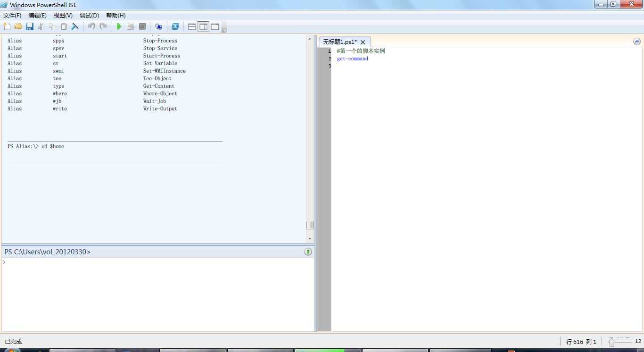The width and height of the screenshot is (644, 352).
Task: Click the Wait-Job output entry
Action: click(155, 101)
